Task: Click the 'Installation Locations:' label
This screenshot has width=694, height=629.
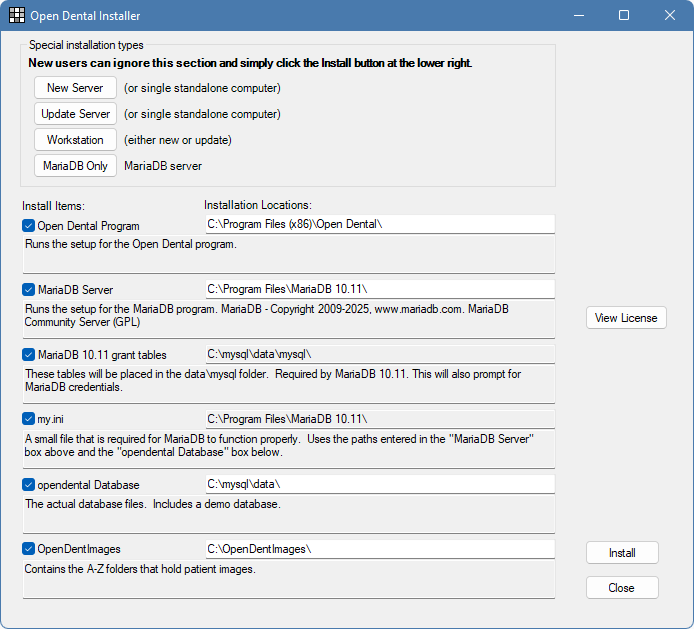Action: tap(258, 205)
